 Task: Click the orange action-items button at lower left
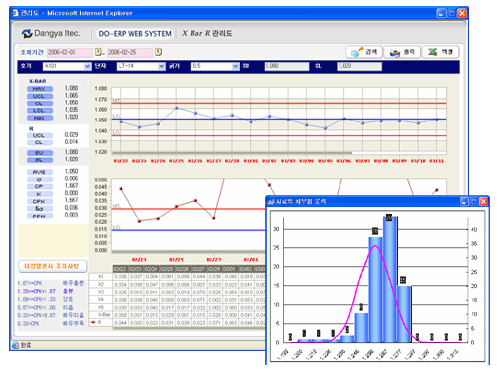tap(53, 266)
